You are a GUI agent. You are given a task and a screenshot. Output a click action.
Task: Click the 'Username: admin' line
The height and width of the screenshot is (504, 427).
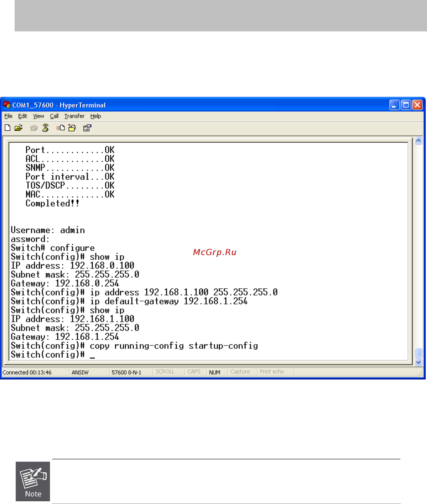click(48, 230)
